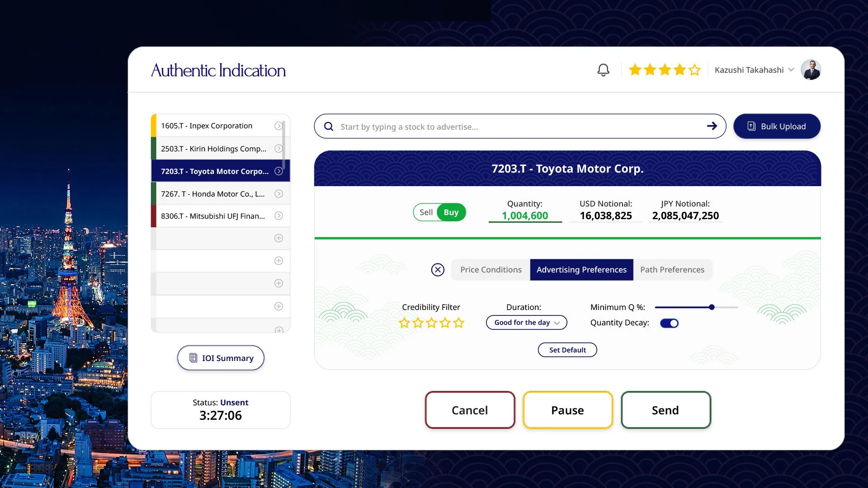Add a new stock row with the plus icon

tap(278, 238)
